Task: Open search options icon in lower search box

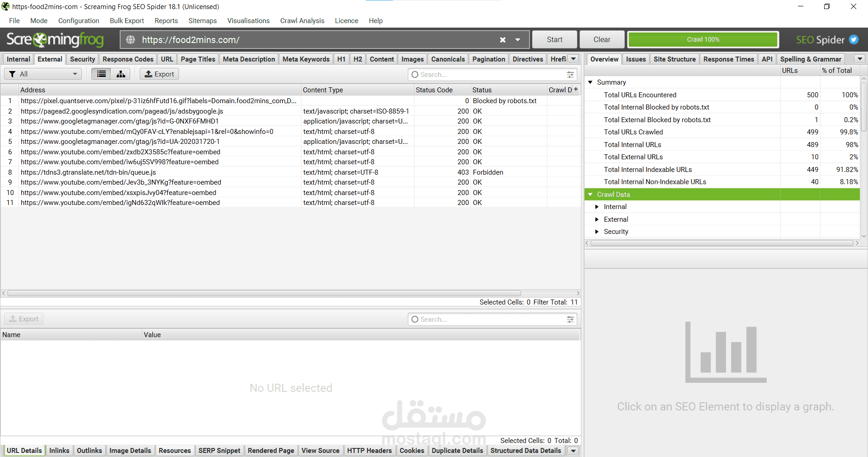Action: 570,319
